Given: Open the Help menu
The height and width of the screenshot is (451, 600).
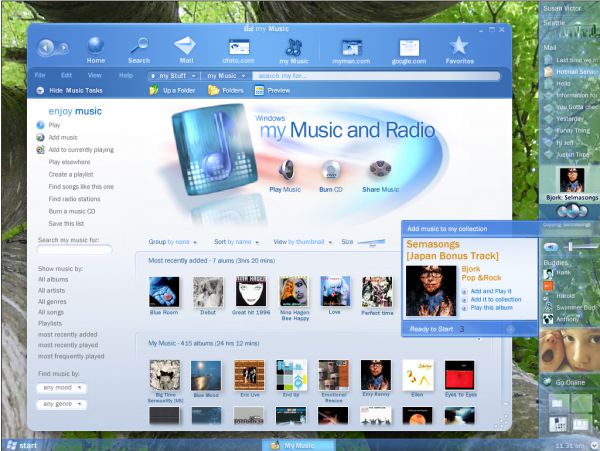Looking at the screenshot, I should (126, 75).
